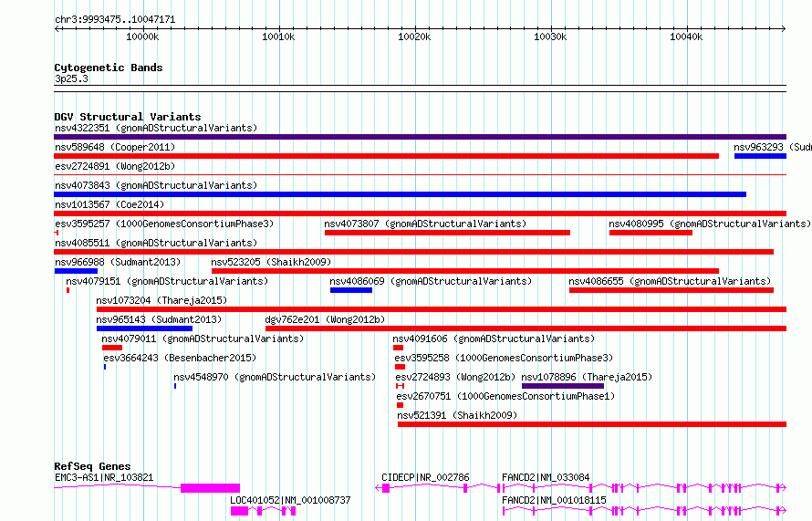Click the 10030k ruler position label
This screenshot has height=521, width=812.
coord(550,36)
